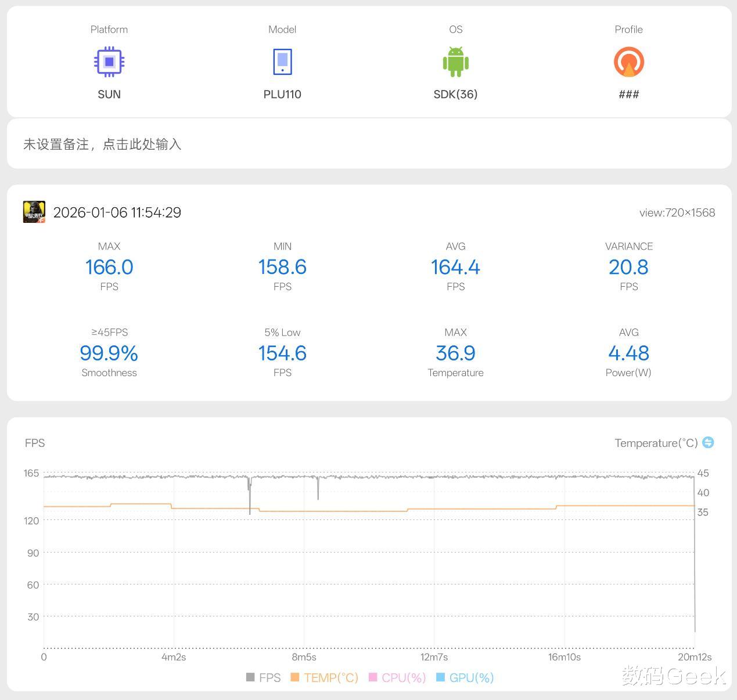Click the session timestamp 2026-01-06 11:54:29
The height and width of the screenshot is (700, 737).
[x=117, y=212]
